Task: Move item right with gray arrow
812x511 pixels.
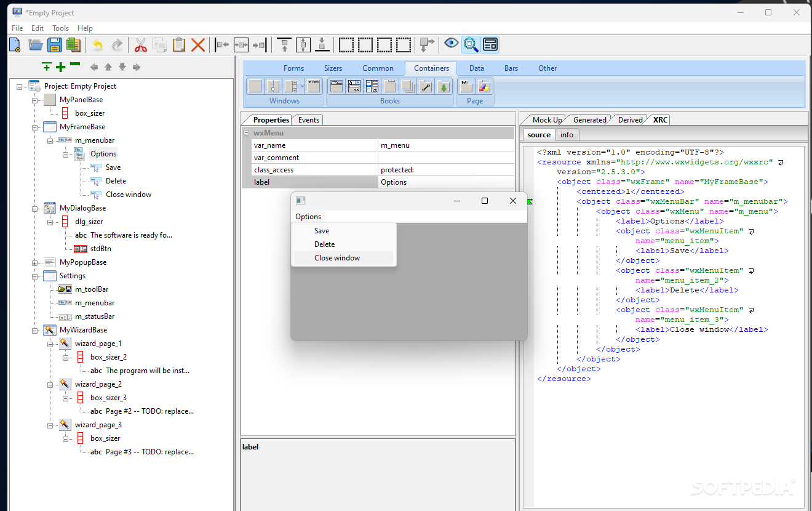Action: [x=137, y=67]
